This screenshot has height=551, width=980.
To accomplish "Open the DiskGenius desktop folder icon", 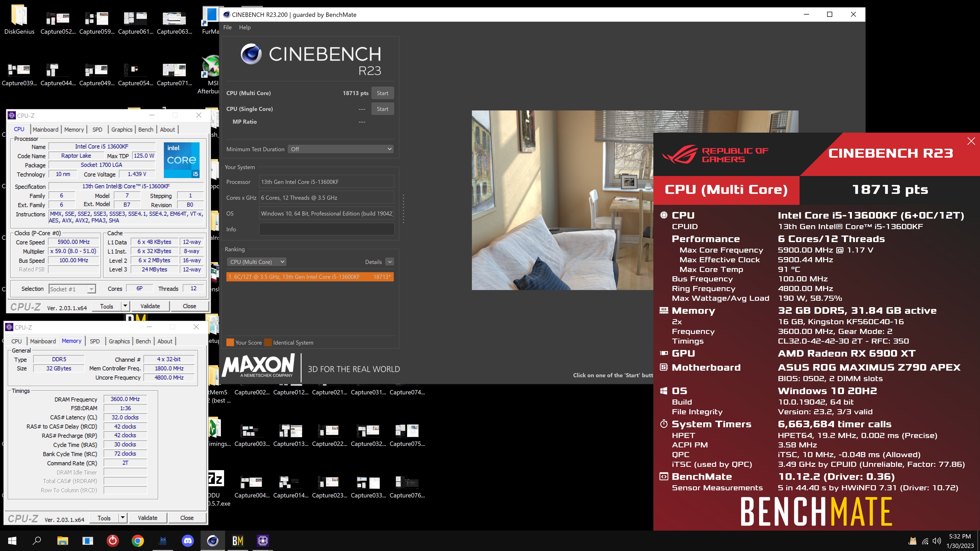I will (19, 19).
